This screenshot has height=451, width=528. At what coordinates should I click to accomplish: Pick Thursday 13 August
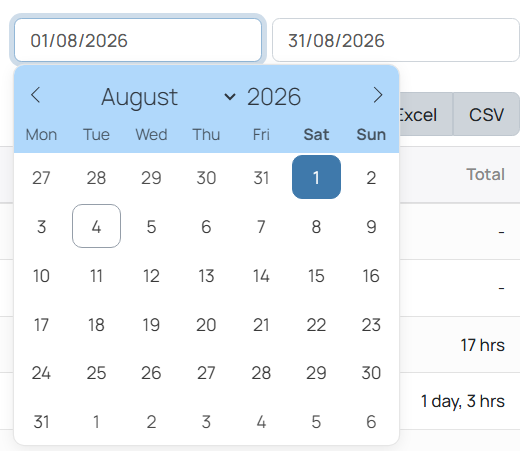206,276
